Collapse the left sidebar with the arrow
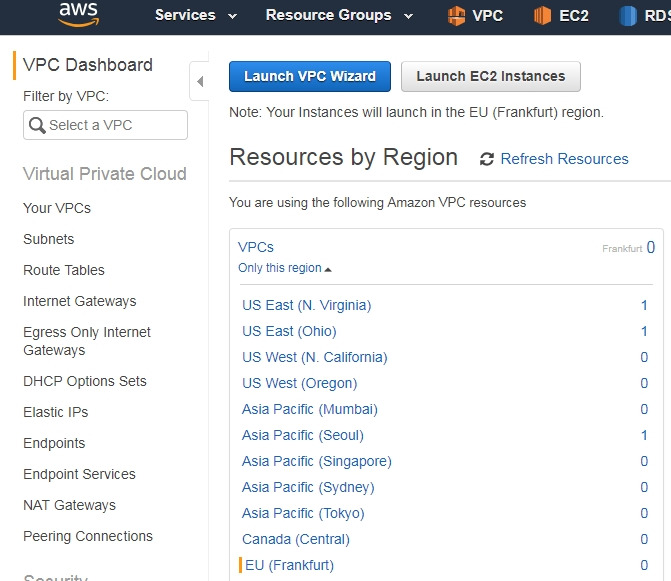The image size is (671, 581). 200,81
